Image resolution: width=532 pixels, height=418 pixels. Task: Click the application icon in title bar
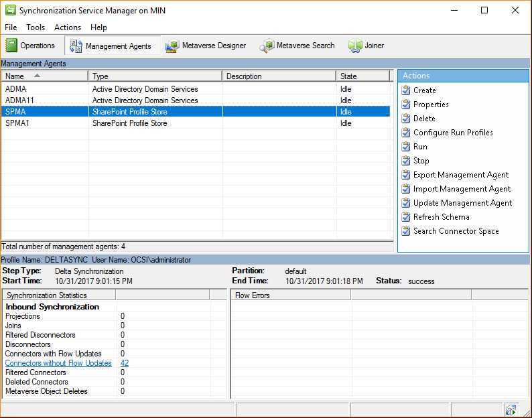pos(11,10)
